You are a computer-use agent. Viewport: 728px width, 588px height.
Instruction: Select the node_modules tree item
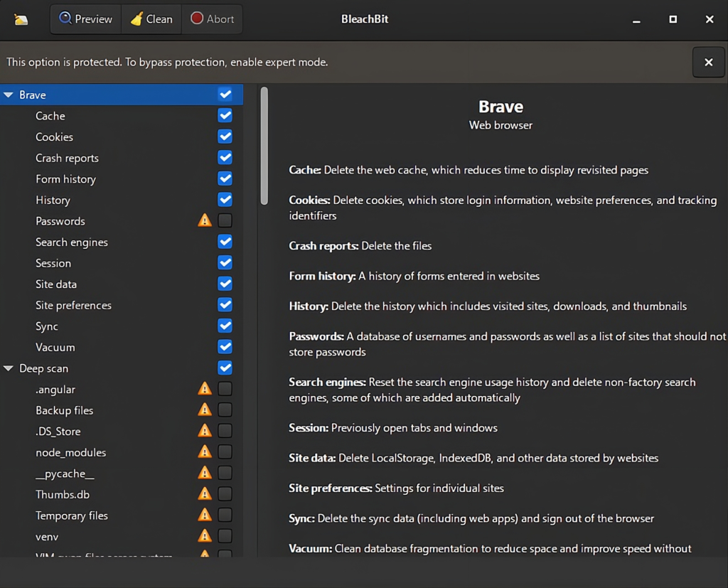pyautogui.click(x=122, y=452)
